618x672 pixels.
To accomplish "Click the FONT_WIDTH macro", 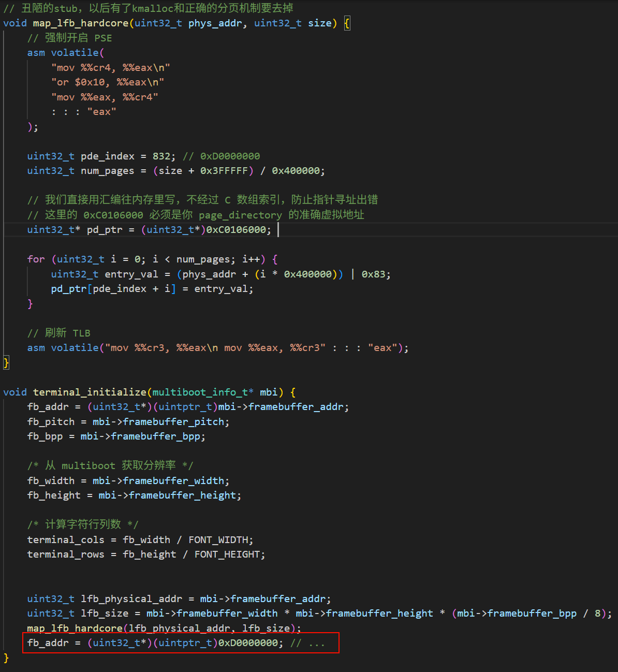I will pos(218,540).
